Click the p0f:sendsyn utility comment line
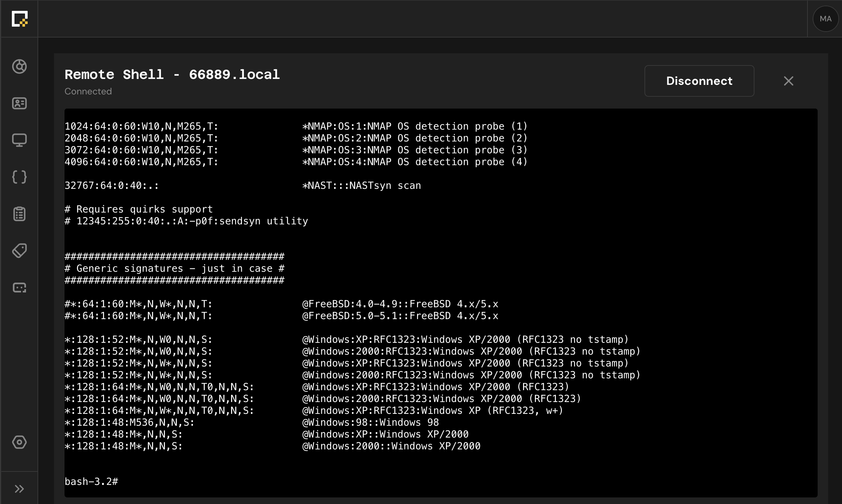842x504 pixels. pos(186,221)
